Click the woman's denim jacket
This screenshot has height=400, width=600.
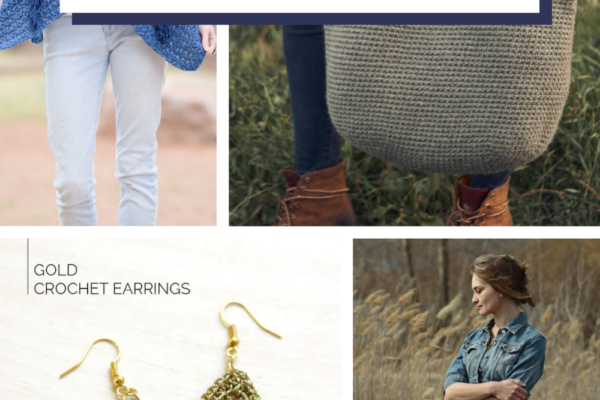[497, 358]
